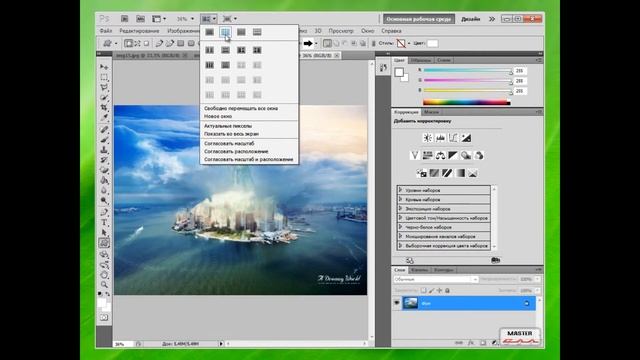Select the Brush tool

point(104,140)
